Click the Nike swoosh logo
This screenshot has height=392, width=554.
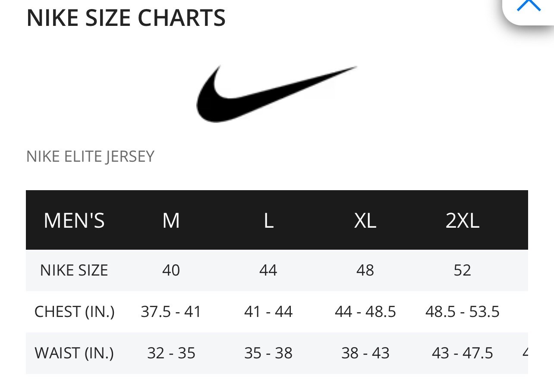click(x=277, y=93)
